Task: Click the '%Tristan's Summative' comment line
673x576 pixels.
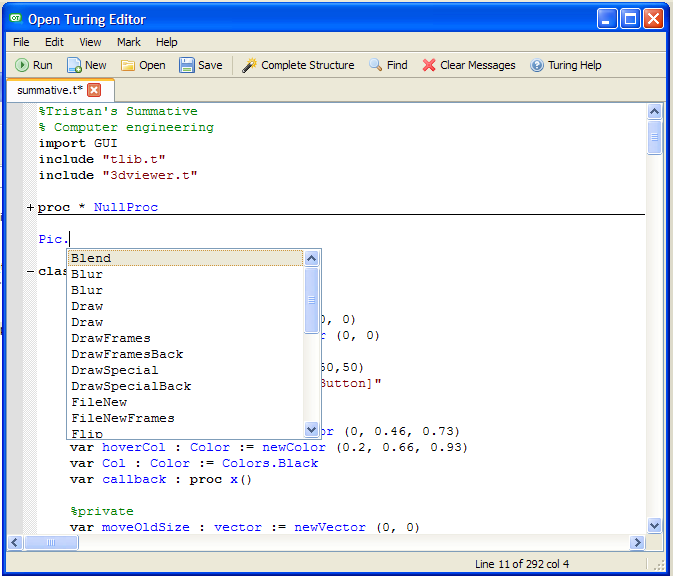Action: click(x=118, y=112)
